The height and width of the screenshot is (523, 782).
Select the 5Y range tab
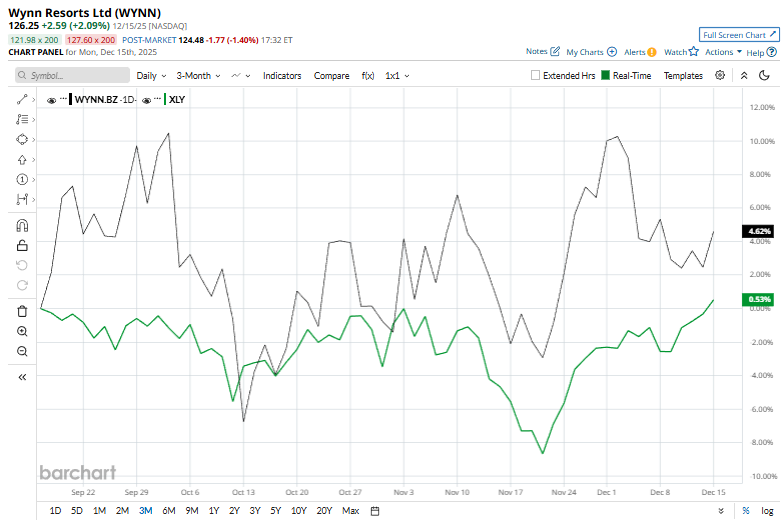point(275,511)
